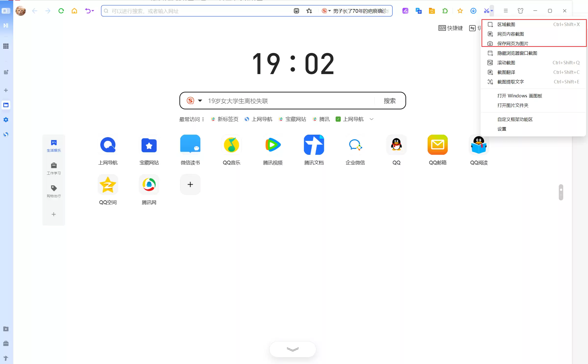The width and height of the screenshot is (588, 364).
Task: Click the 快捷键 keyboard shortcut button
Action: (x=451, y=28)
